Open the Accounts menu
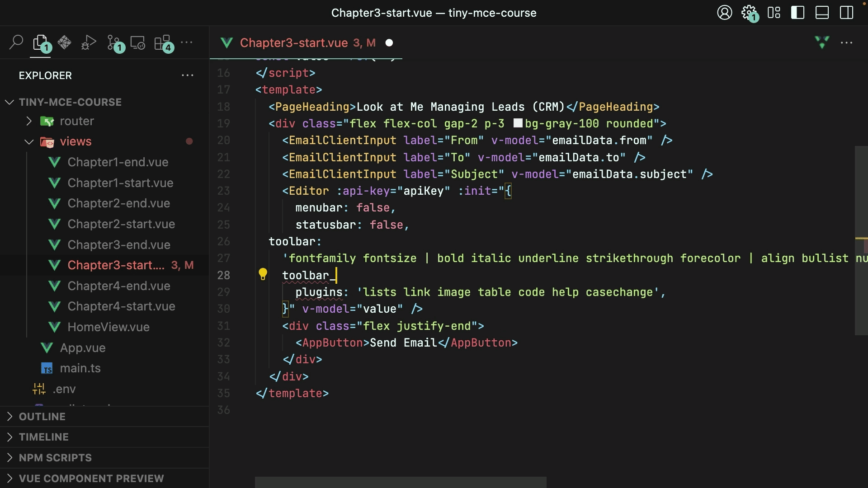868x488 pixels. pyautogui.click(x=724, y=13)
